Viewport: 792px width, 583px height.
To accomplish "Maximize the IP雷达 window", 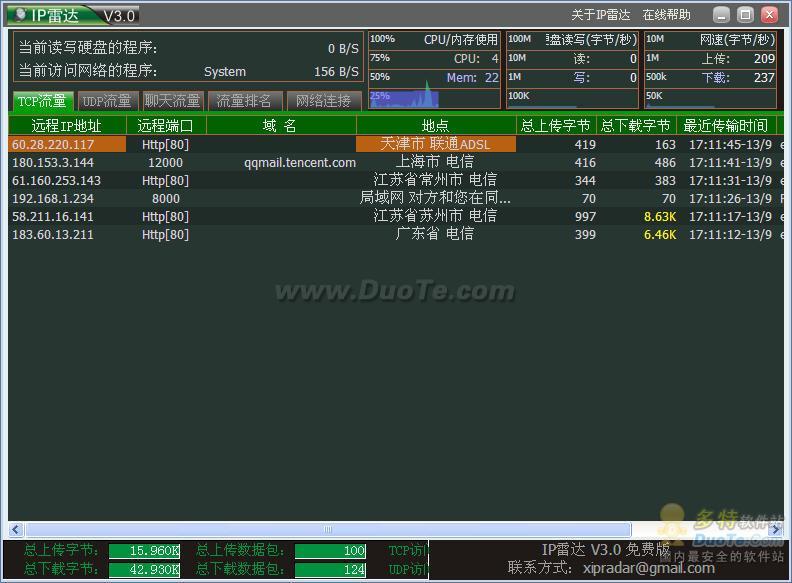I will point(745,15).
